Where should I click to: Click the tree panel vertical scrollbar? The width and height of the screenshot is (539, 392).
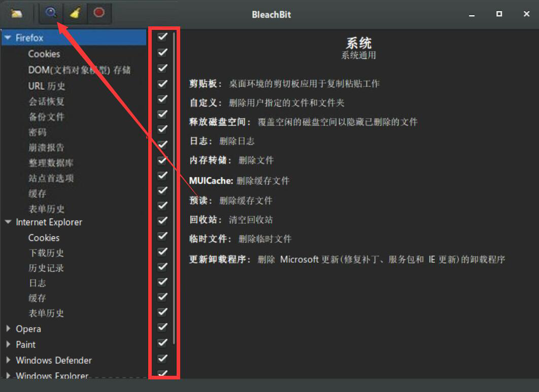coord(174,188)
